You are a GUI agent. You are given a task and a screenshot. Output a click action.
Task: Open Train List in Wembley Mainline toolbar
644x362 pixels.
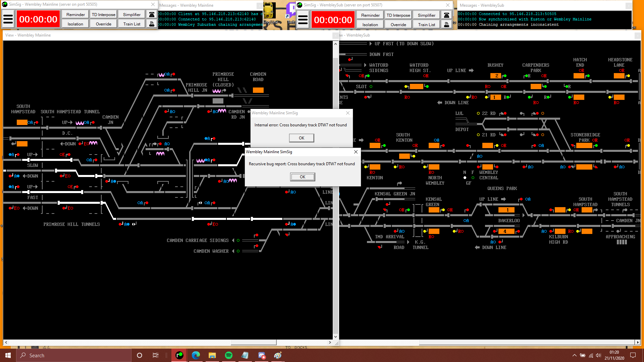pyautogui.click(x=132, y=24)
